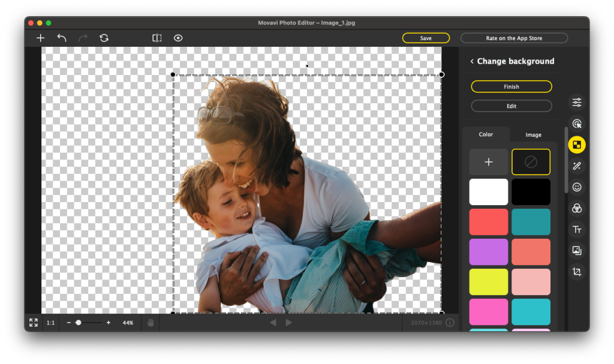Open the Retouching tool
The image size is (614, 364).
576,166
